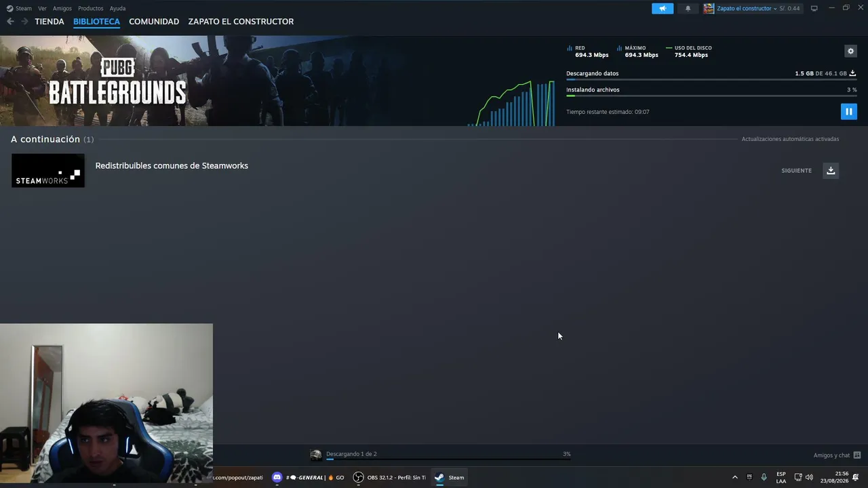Open the Amigos y chat panel
Viewport: 868px width, 488px height.
(831, 455)
